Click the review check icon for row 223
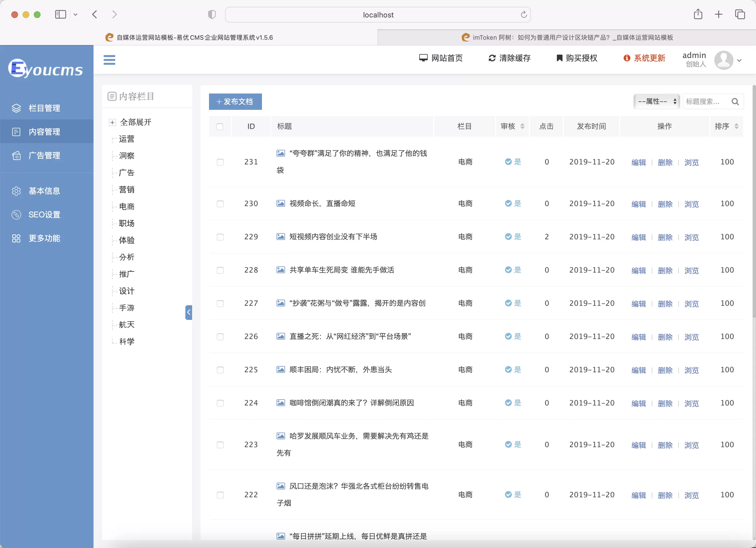This screenshot has width=756, height=548. click(508, 445)
